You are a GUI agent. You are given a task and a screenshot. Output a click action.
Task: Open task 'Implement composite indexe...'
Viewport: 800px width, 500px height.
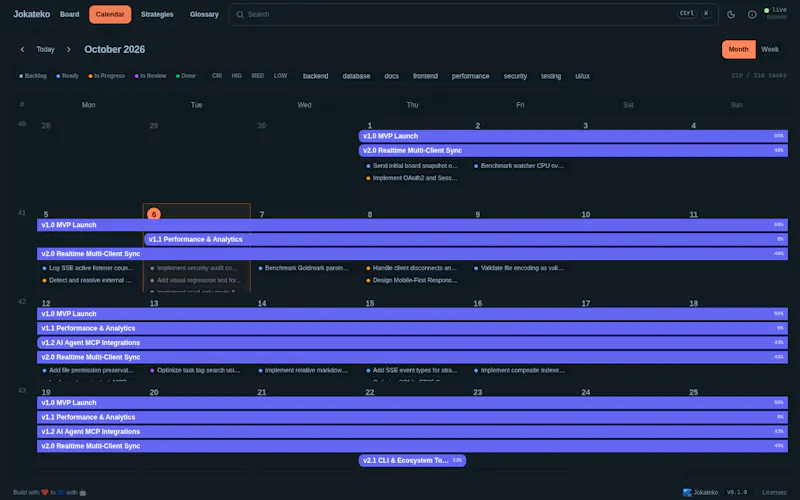(x=520, y=370)
